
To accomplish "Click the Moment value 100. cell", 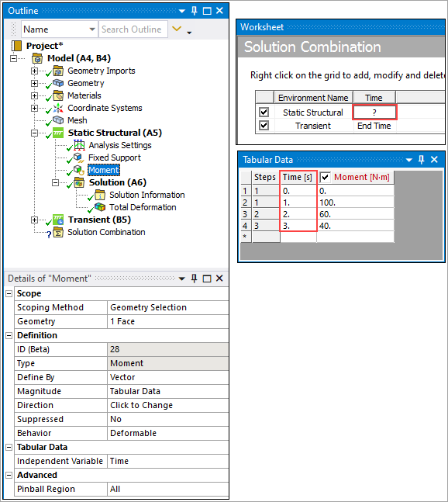I will (x=356, y=203).
